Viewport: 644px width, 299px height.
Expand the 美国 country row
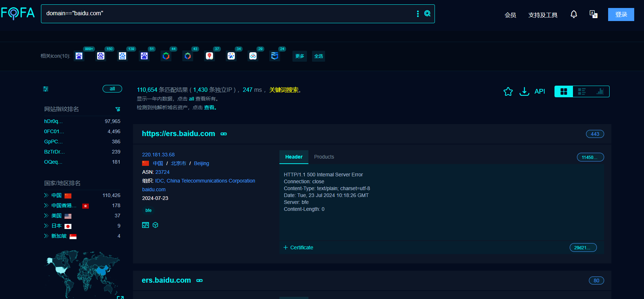point(46,216)
